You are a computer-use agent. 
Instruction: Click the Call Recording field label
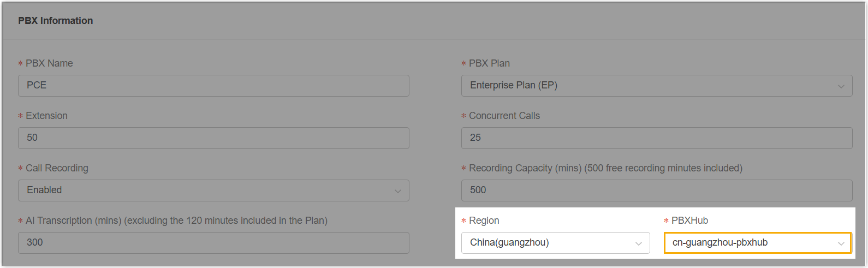click(x=57, y=168)
